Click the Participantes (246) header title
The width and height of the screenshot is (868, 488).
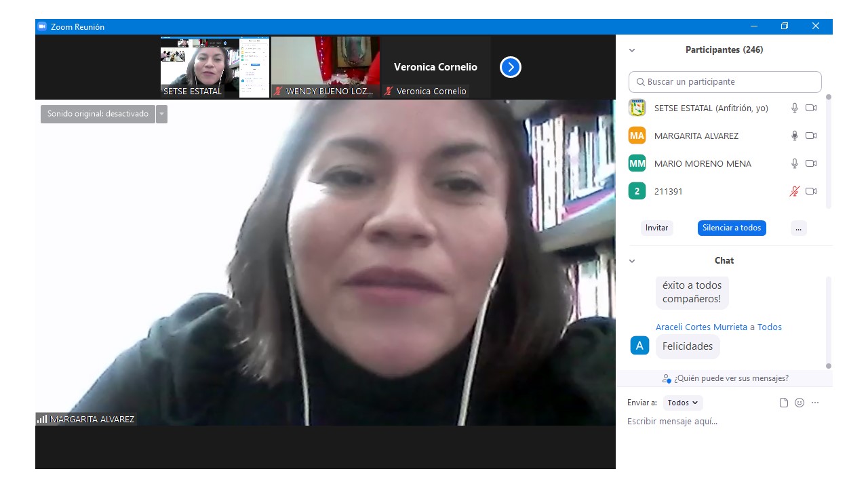click(724, 50)
